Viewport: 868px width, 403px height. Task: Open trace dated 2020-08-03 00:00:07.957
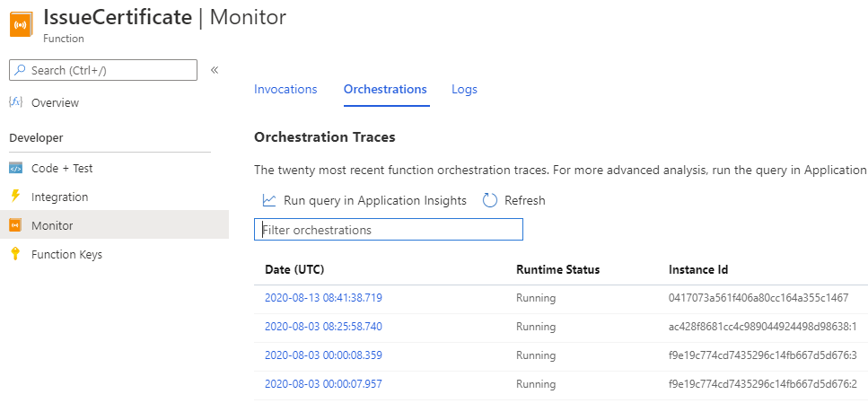coord(323,384)
